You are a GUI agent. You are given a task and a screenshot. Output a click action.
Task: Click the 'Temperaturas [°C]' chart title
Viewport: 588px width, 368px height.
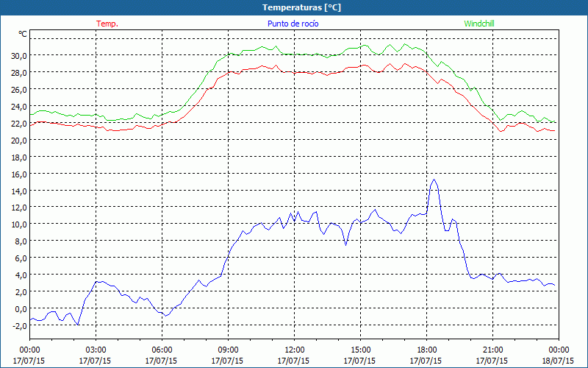point(301,7)
